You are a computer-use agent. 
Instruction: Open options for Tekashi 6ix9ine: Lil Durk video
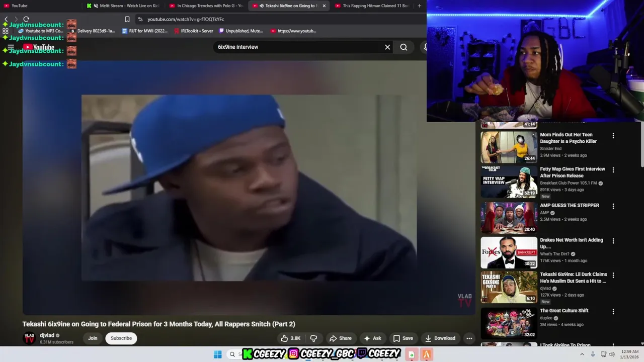coord(613,276)
